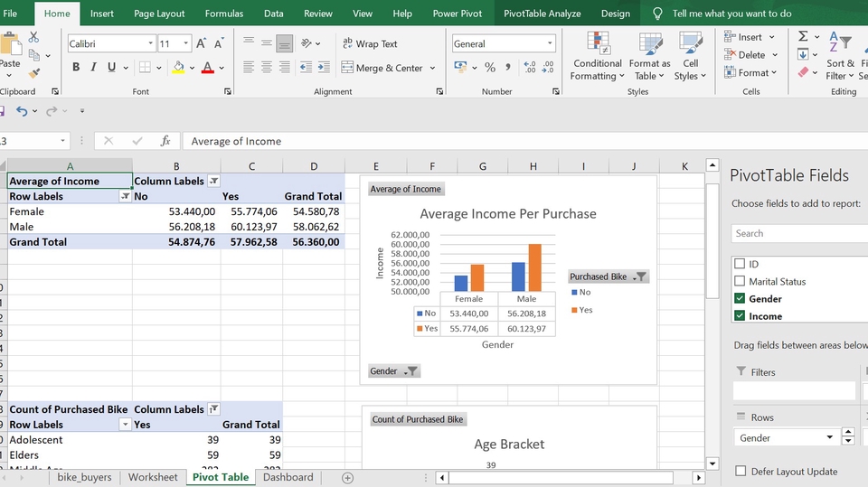Open the Page Layout ribbon tab

(x=159, y=14)
